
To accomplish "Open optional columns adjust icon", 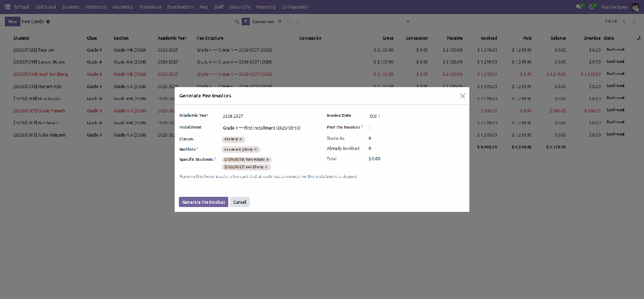I will tap(638, 38).
